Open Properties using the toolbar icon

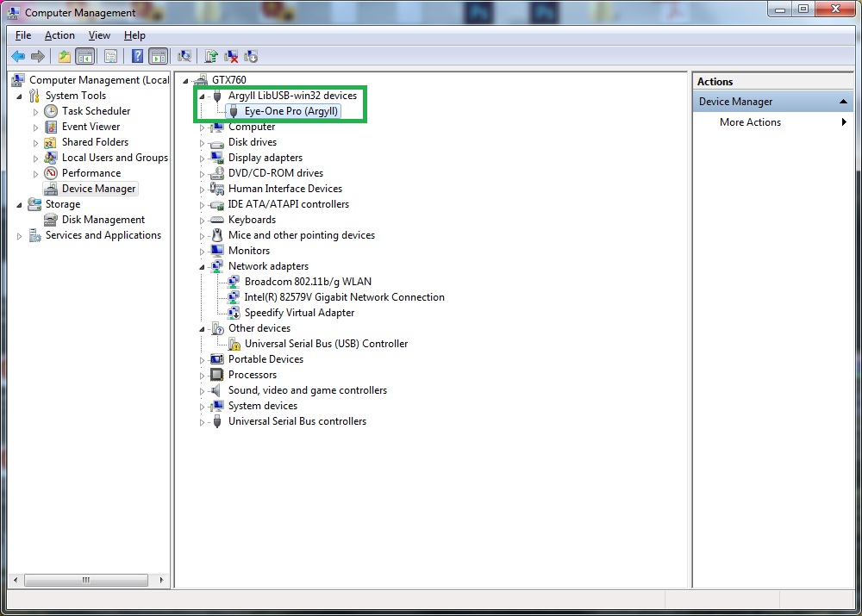[x=111, y=57]
